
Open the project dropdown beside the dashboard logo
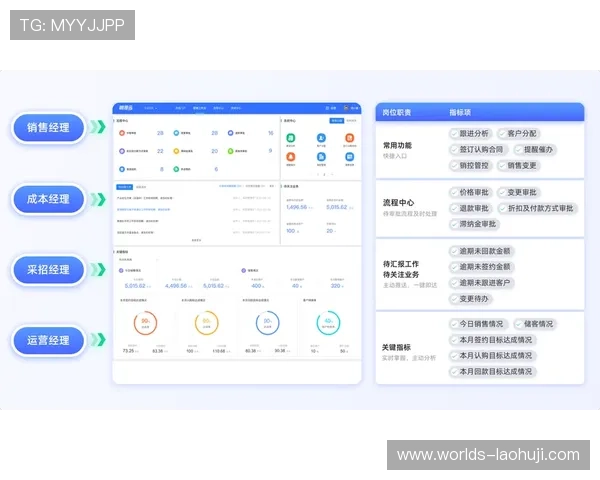click(150, 108)
